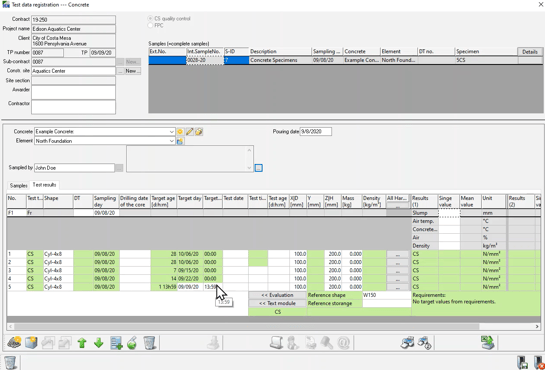Click the Contract field 19-250
The image size is (545, 370).
[x=74, y=19]
